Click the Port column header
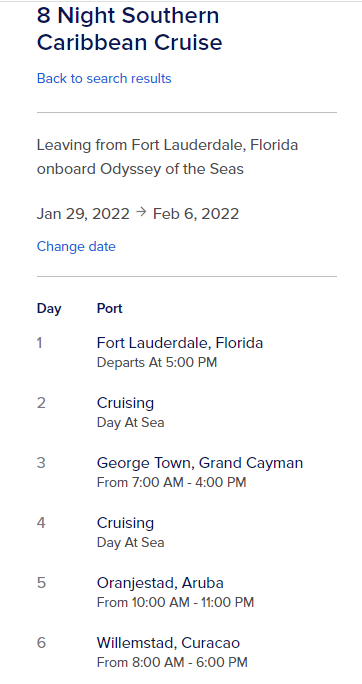 109,308
